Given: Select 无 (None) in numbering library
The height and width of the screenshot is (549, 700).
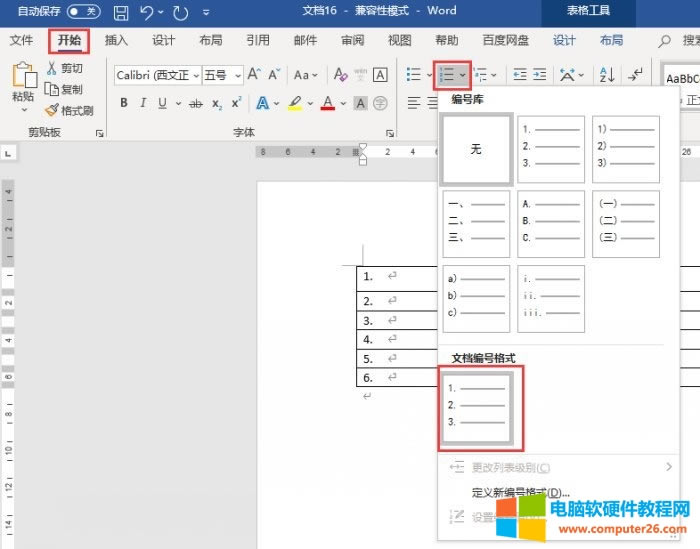Looking at the screenshot, I should [476, 149].
